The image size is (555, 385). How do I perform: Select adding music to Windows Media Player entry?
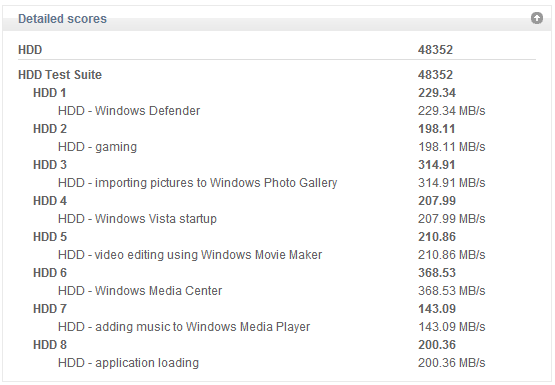[x=184, y=327]
